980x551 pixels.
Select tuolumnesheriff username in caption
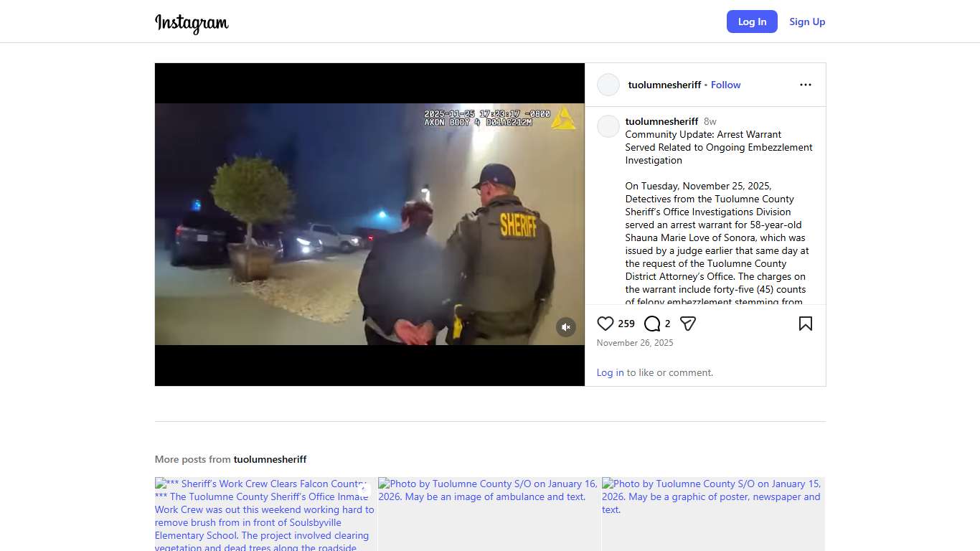pos(661,121)
